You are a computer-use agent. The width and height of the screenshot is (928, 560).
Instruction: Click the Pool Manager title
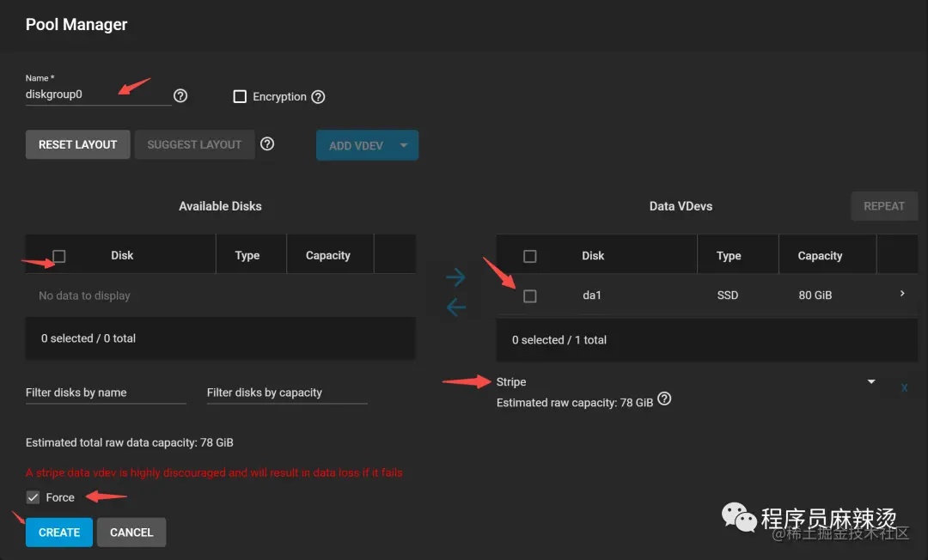[76, 25]
